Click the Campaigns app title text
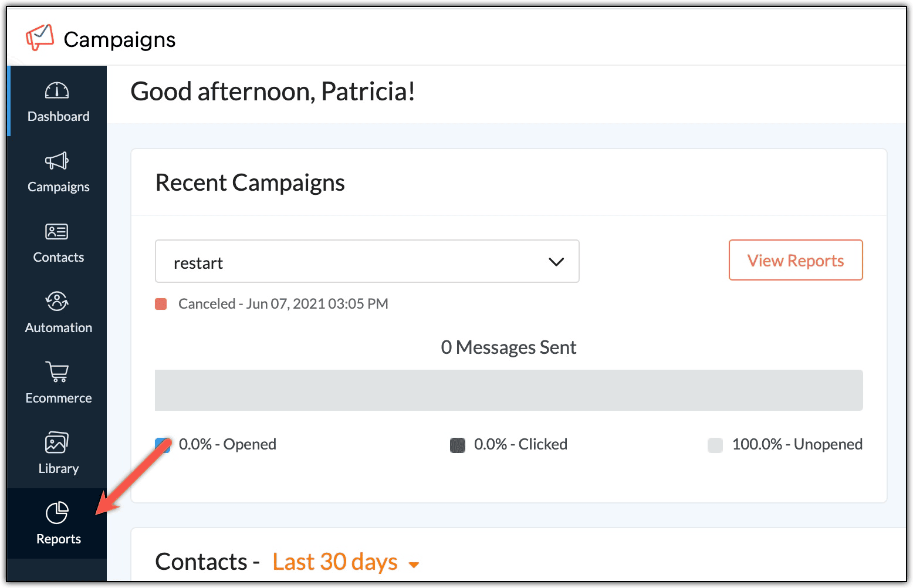The width and height of the screenshot is (913, 588). pos(120,39)
